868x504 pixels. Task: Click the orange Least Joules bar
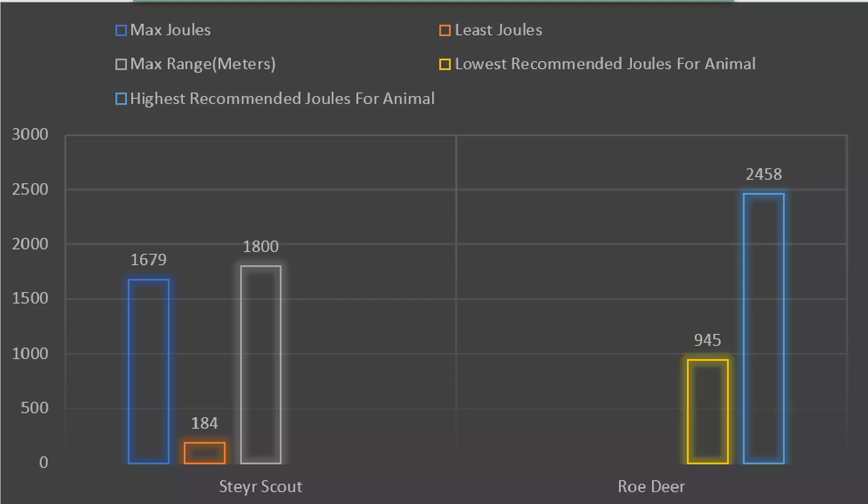(x=204, y=453)
